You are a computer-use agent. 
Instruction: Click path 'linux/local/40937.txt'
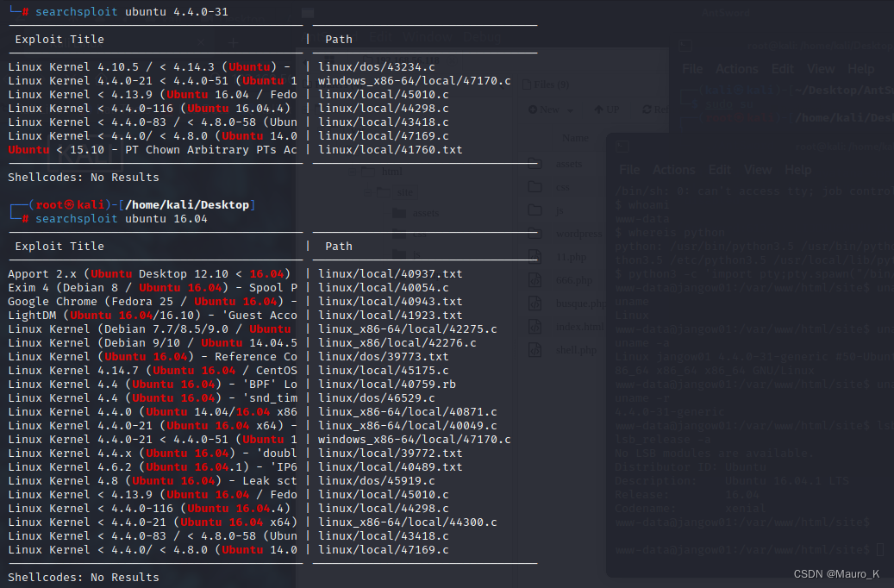pos(390,274)
